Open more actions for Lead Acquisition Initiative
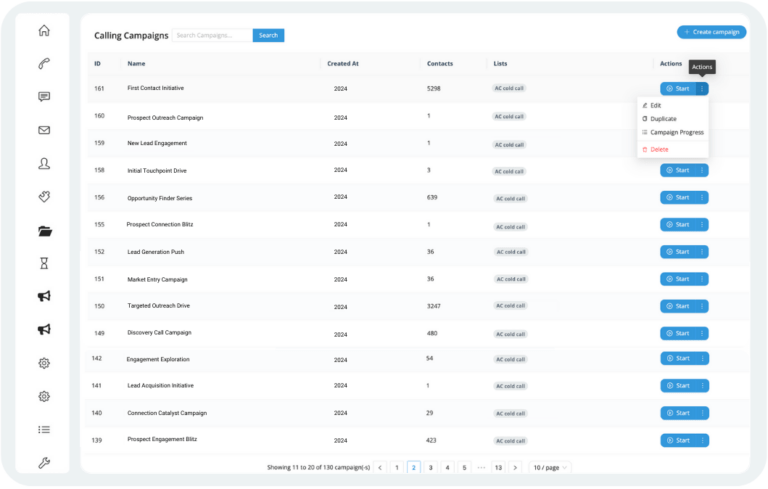 pyautogui.click(x=702, y=386)
